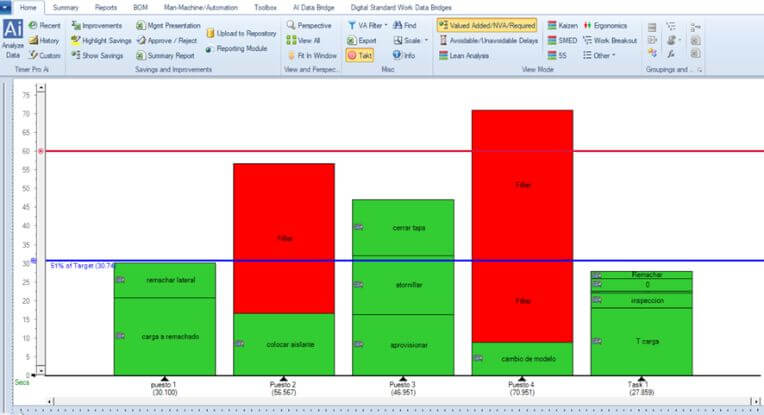The image size is (764, 415).
Task: Switch to the Reports tab
Action: click(x=106, y=7)
